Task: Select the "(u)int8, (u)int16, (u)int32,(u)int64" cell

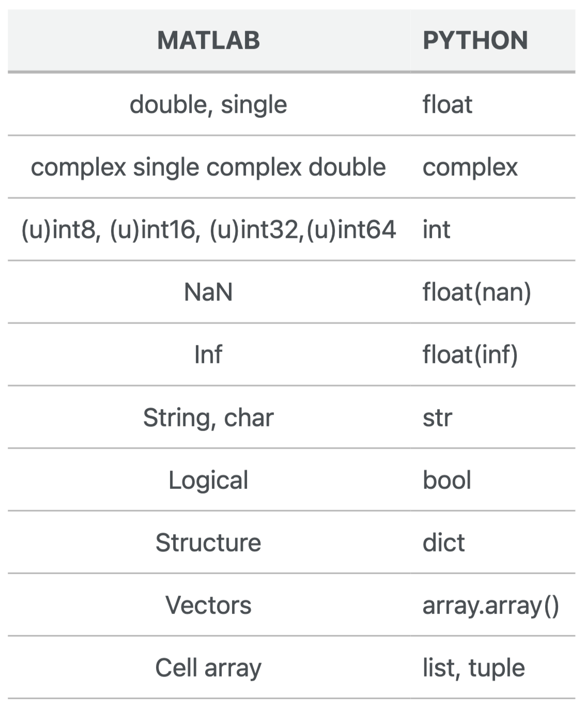Action: (208, 229)
